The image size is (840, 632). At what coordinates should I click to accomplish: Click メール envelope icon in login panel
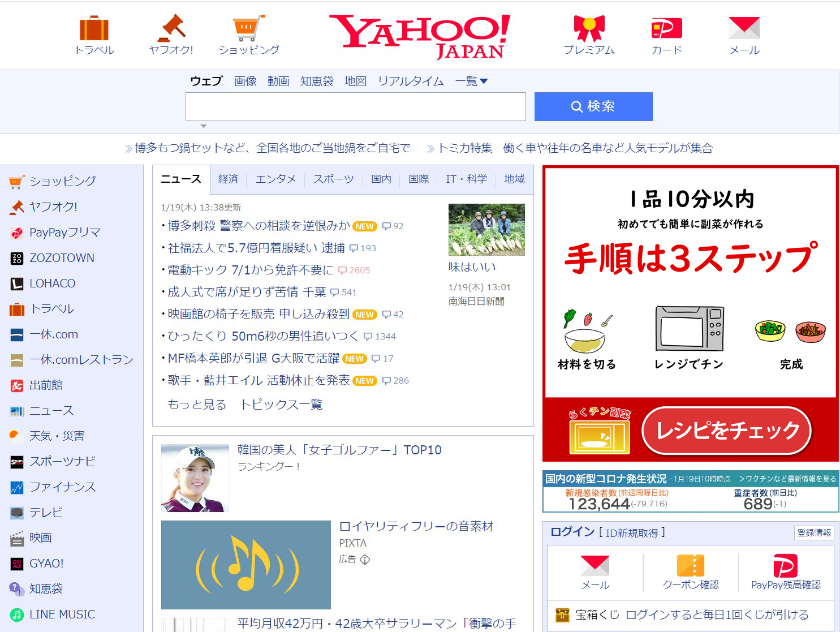coord(595,565)
